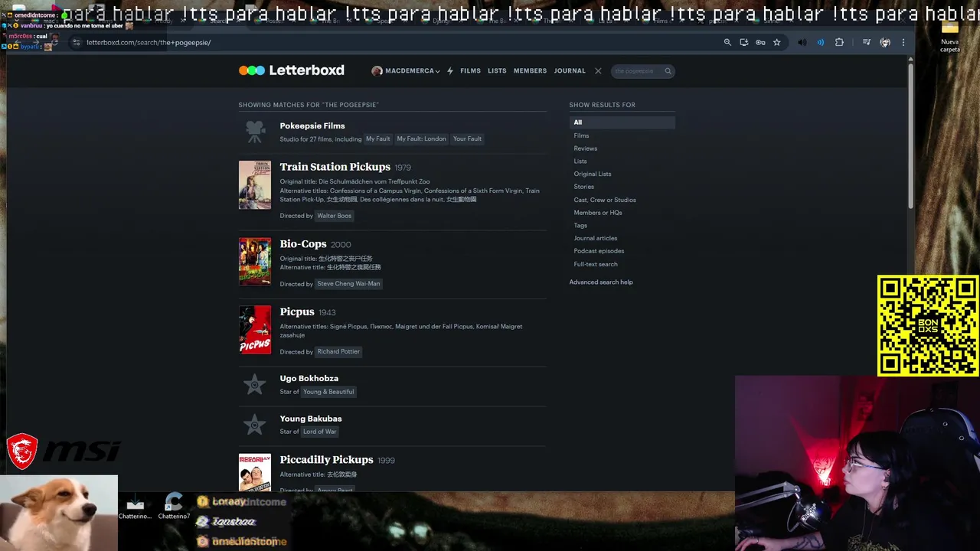
Task: Open the JOURNAL nav menu
Action: (570, 70)
